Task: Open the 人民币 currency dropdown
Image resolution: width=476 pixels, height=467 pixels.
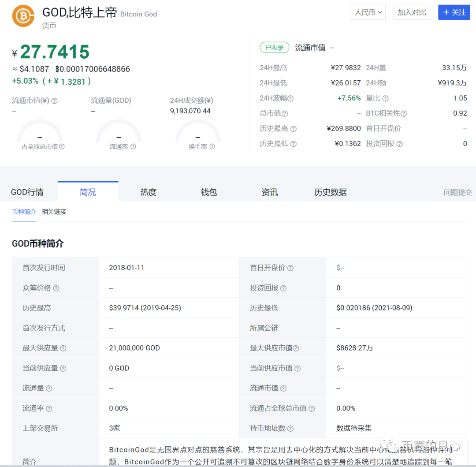Action: (x=368, y=12)
